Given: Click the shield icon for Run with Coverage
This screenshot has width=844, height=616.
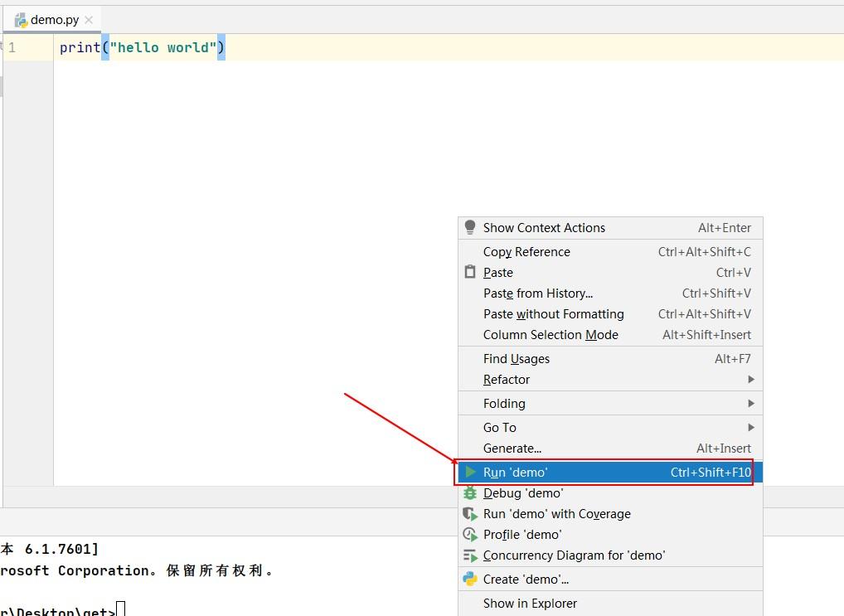Looking at the screenshot, I should click(470, 514).
